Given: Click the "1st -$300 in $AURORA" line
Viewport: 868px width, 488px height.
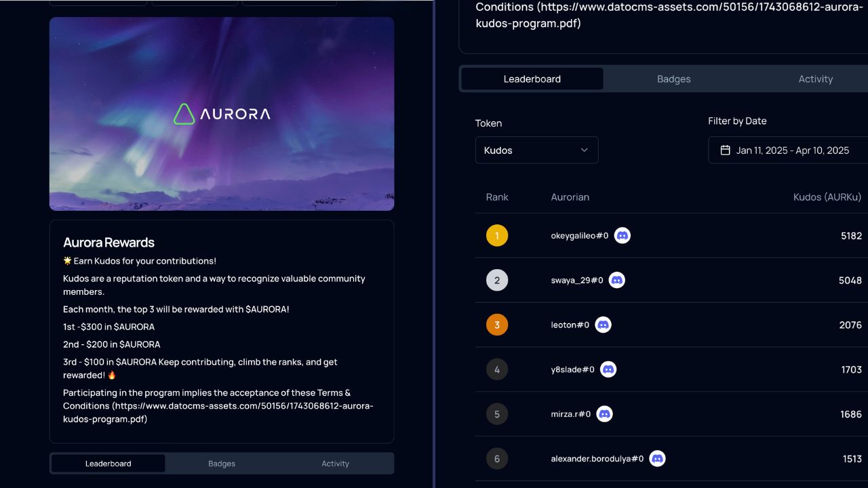Looking at the screenshot, I should 108,327.
